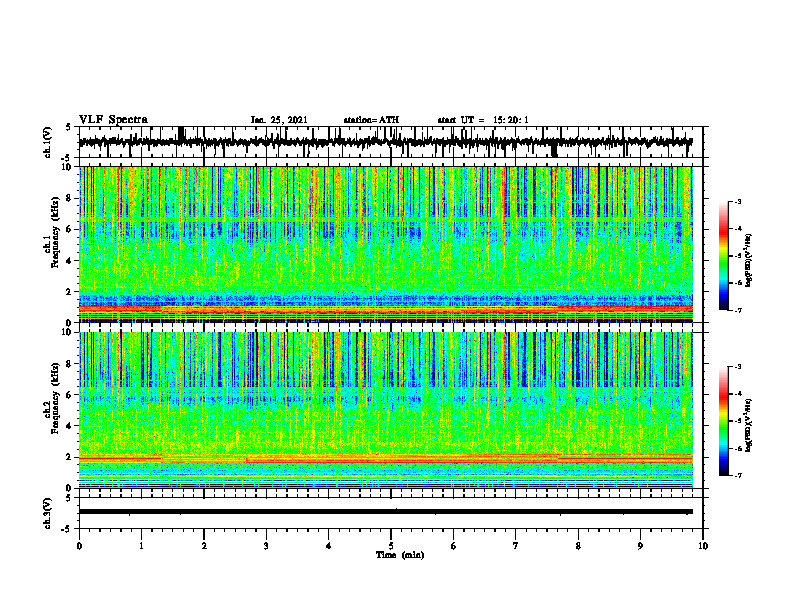This screenshot has height=612, width=792.
Task: Click the time axis tick label "2"
Action: (x=204, y=546)
